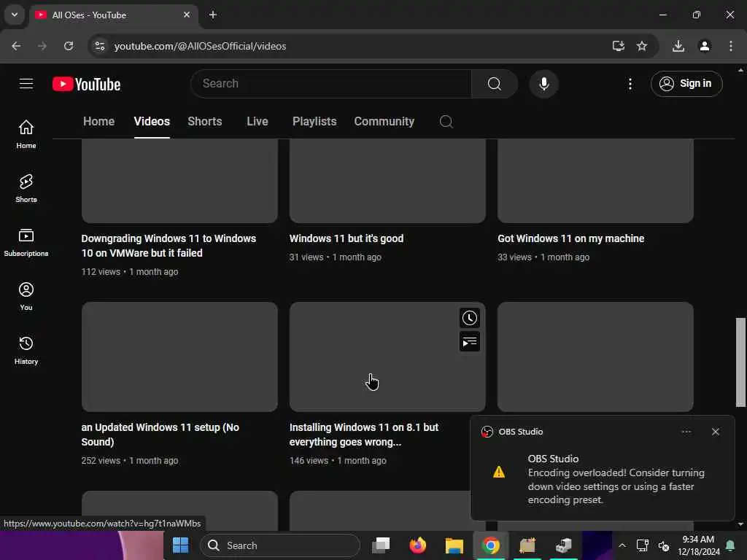Image resolution: width=747 pixels, height=560 pixels.
Task: Open Chrome profile icon
Action: coord(705,46)
